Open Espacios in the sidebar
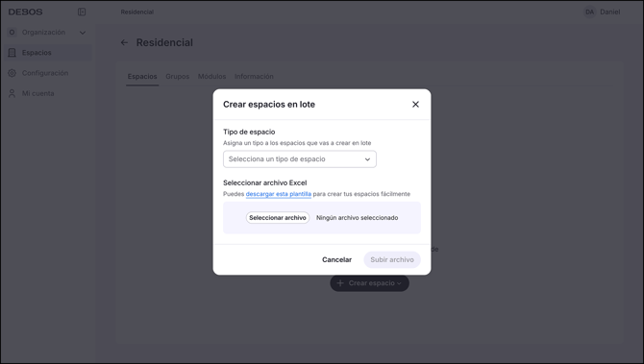Screen dimensions: 644x364 click(x=47, y=53)
